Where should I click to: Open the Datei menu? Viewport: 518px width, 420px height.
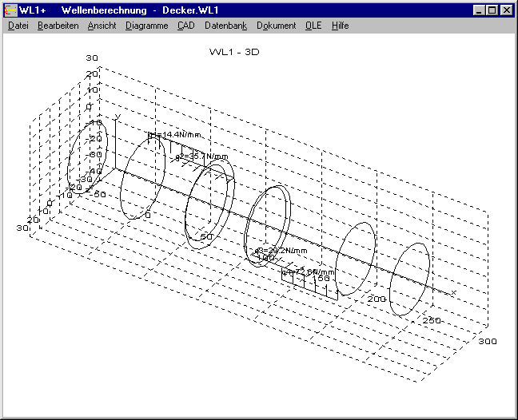point(18,26)
